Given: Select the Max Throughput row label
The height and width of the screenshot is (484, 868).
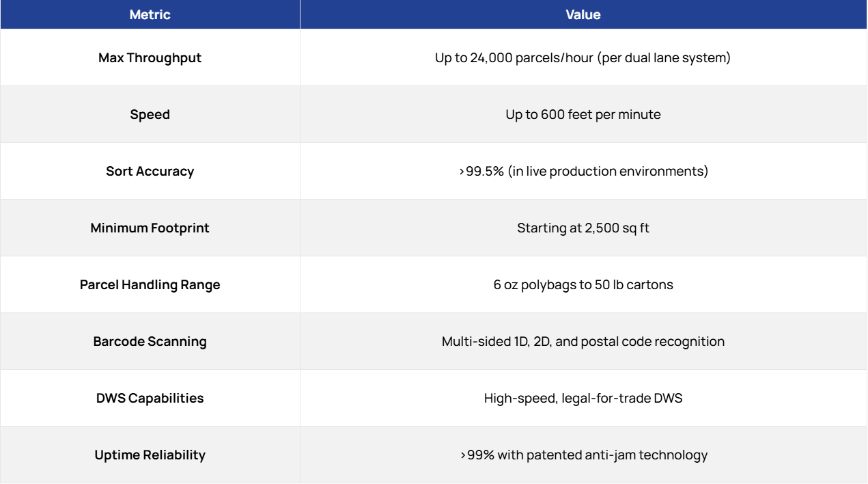Looking at the screenshot, I should (150, 58).
